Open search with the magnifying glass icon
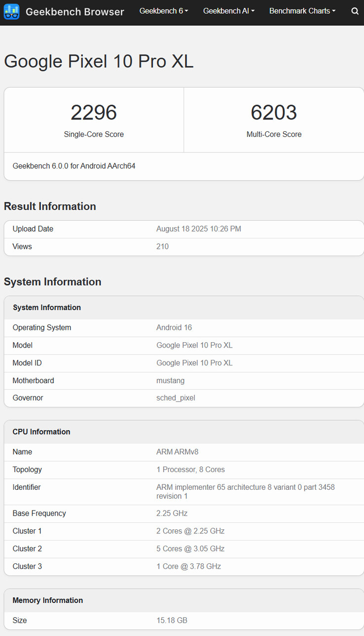The height and width of the screenshot is (636, 364). tap(355, 11)
